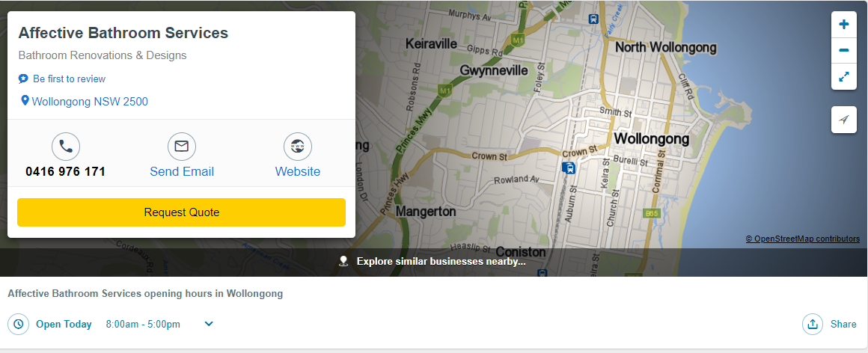Screen dimensions: 868x353
Task: Zoom out on the map
Action: [843, 50]
